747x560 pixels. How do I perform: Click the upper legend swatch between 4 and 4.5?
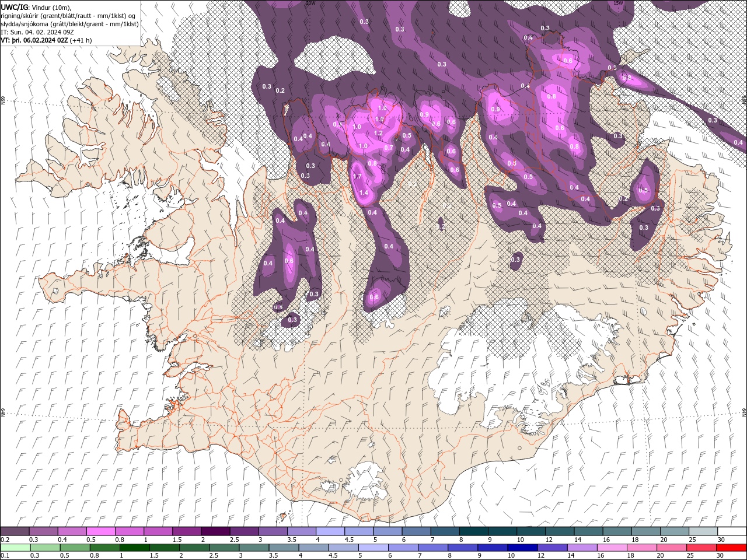330,531
